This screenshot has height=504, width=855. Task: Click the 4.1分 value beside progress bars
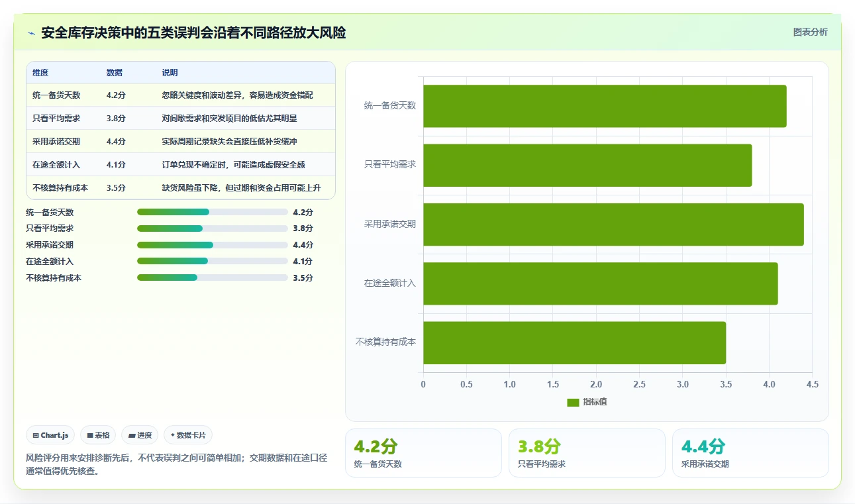[x=303, y=262]
